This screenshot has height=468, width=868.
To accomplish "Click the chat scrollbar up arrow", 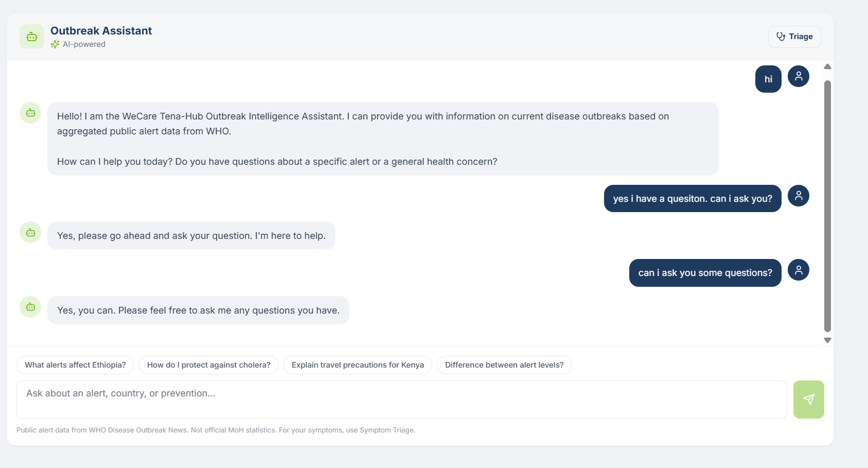I will 827,66.
